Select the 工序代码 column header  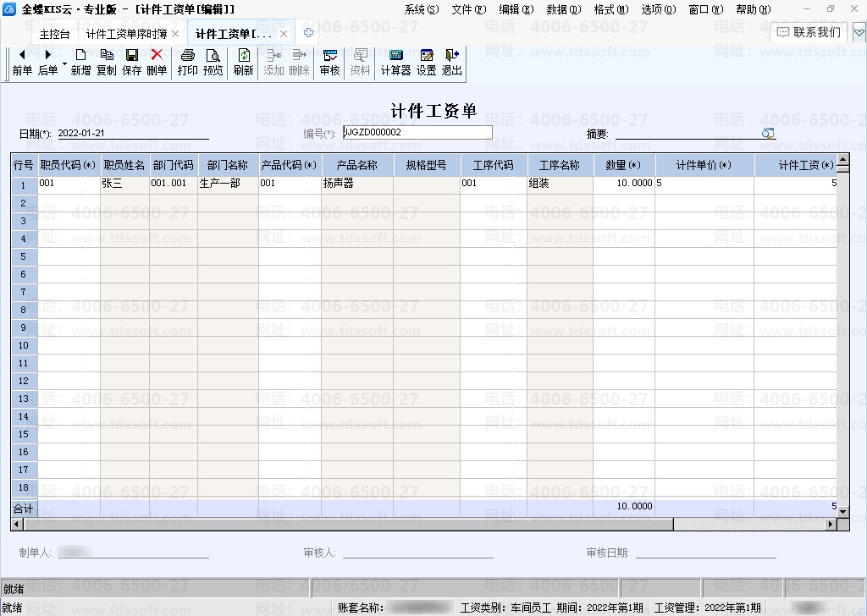494,165
